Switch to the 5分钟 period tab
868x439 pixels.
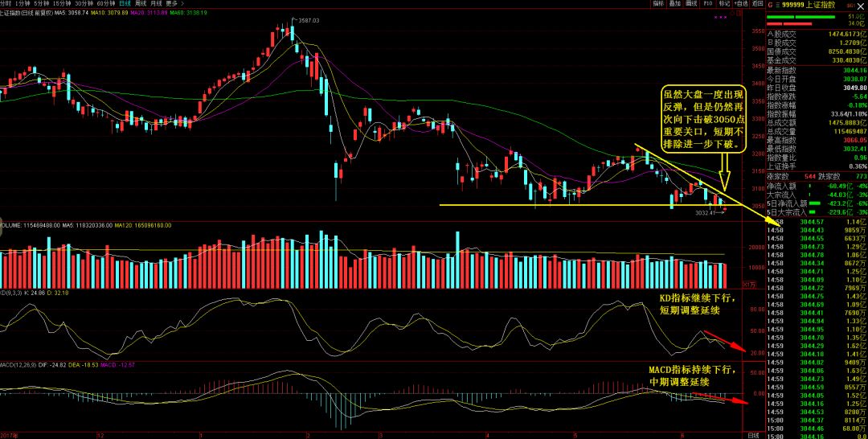tap(40, 3)
